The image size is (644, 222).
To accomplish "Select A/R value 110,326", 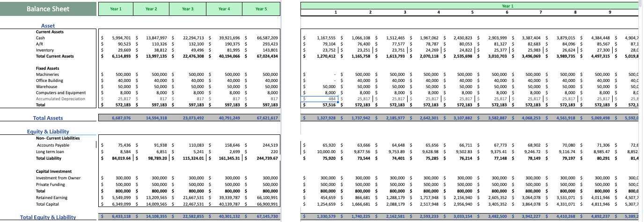I will [x=161, y=44].
